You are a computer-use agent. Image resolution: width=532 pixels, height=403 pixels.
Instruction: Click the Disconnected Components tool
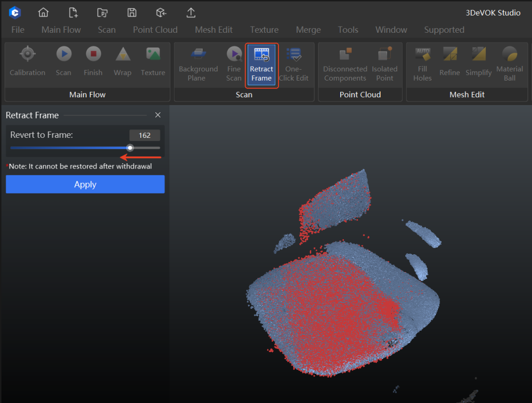tap(344, 61)
